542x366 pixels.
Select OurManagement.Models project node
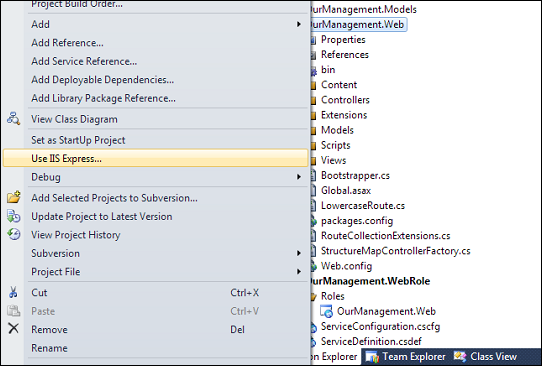(x=364, y=9)
